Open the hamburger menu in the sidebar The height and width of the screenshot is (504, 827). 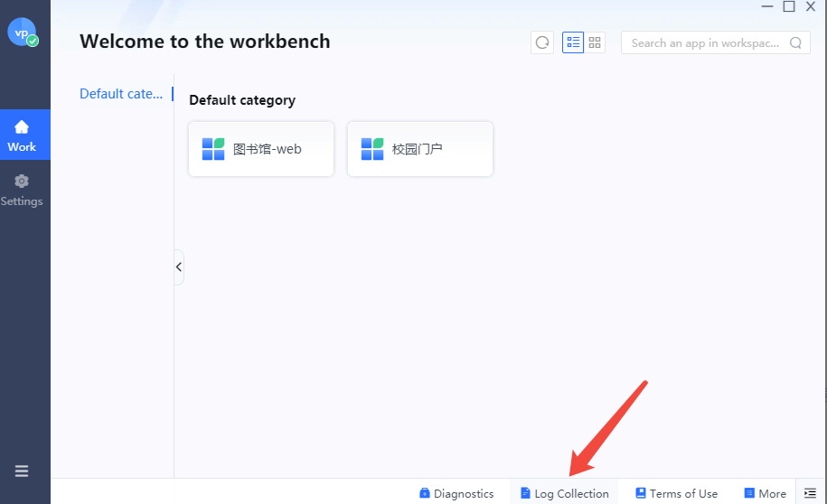22,471
